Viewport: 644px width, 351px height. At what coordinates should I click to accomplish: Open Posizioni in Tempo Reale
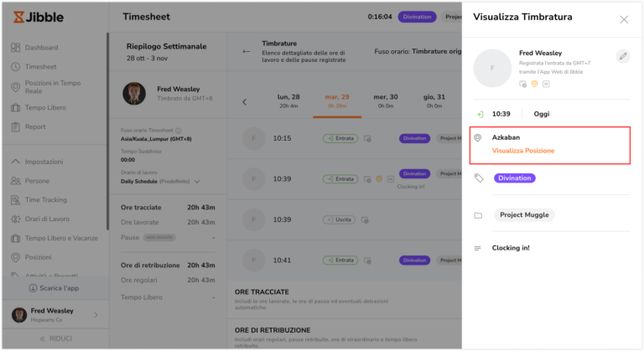(x=53, y=87)
